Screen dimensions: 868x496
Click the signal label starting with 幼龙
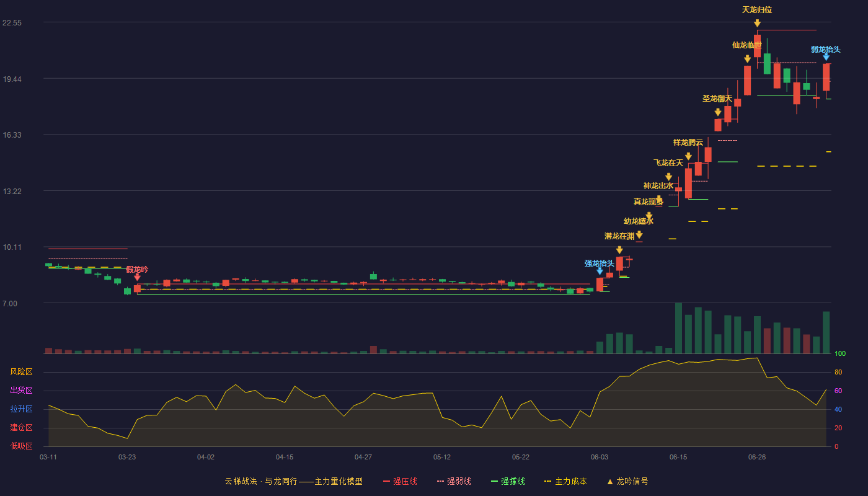click(639, 221)
